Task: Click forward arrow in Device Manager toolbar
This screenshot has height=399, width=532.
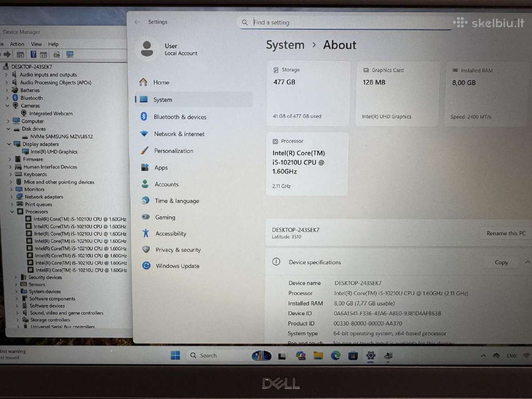Action: click(7, 55)
